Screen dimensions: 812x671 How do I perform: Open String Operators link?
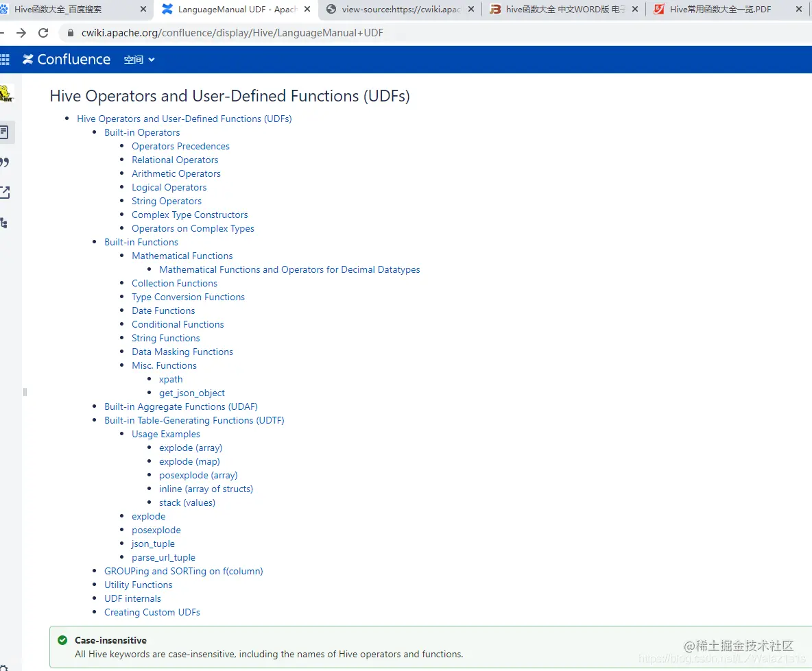(x=166, y=202)
